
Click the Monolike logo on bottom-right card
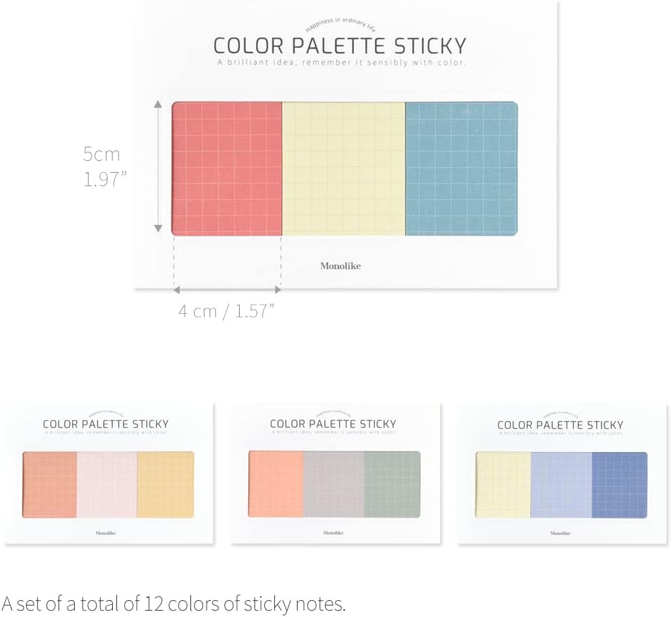point(561,533)
